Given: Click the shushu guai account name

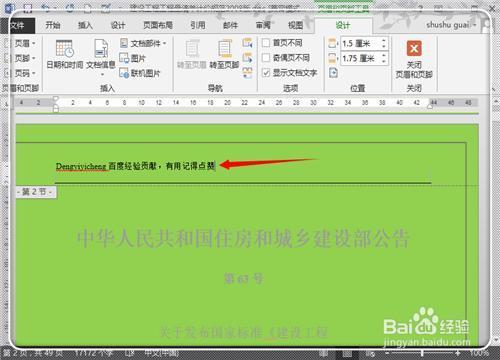Looking at the screenshot, I should (x=448, y=25).
